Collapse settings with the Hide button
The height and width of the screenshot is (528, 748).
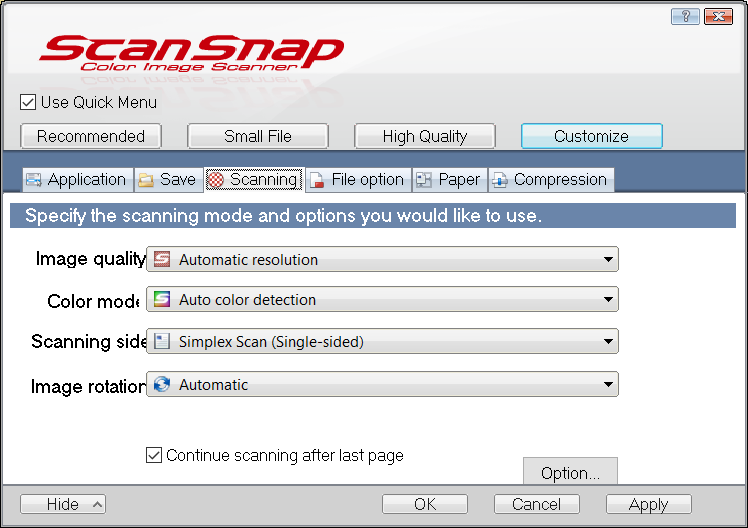point(63,504)
